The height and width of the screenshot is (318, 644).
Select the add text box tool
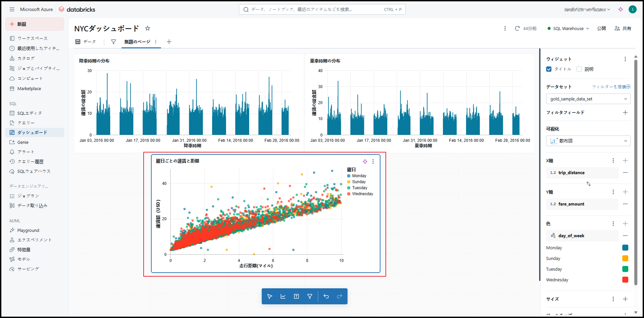point(296,296)
